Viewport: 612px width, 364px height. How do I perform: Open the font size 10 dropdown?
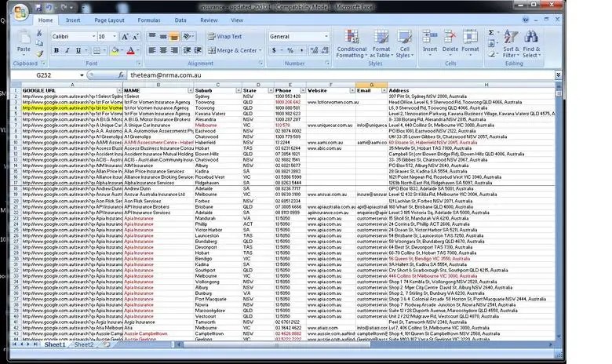click(x=115, y=36)
